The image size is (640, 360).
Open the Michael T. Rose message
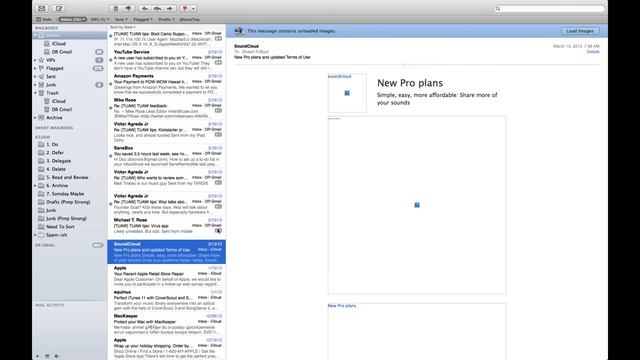pos(167,228)
